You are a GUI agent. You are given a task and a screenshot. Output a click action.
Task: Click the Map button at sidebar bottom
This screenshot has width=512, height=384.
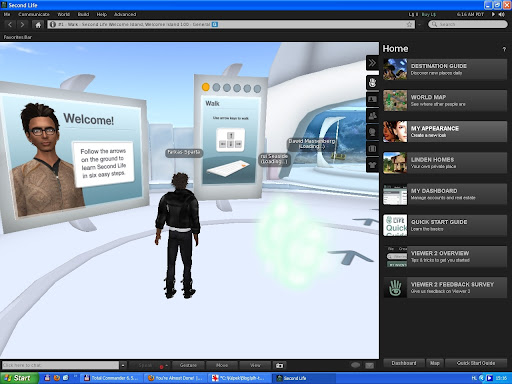coord(435,363)
